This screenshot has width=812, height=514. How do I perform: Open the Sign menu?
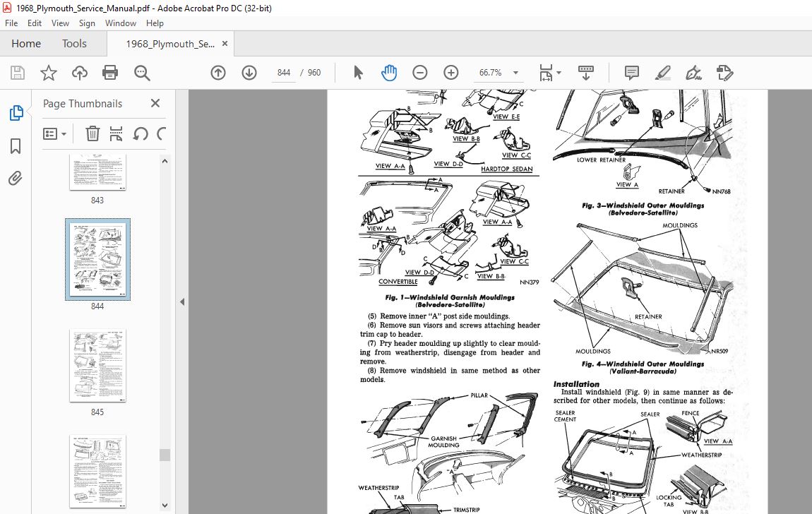(x=87, y=23)
